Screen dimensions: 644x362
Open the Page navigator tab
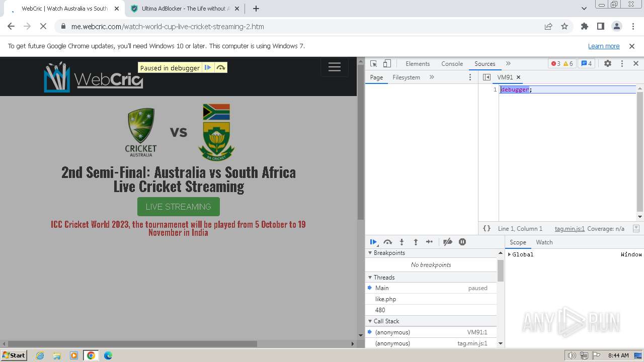coord(376,77)
